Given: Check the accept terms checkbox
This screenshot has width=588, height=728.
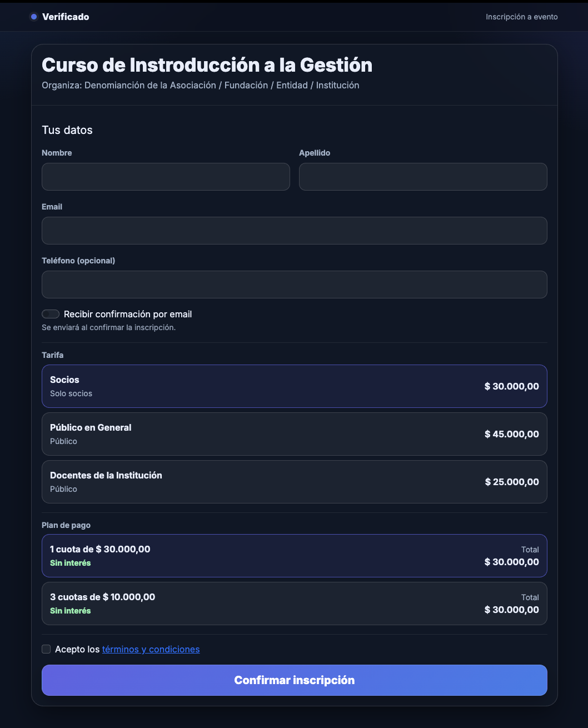Looking at the screenshot, I should pos(46,649).
